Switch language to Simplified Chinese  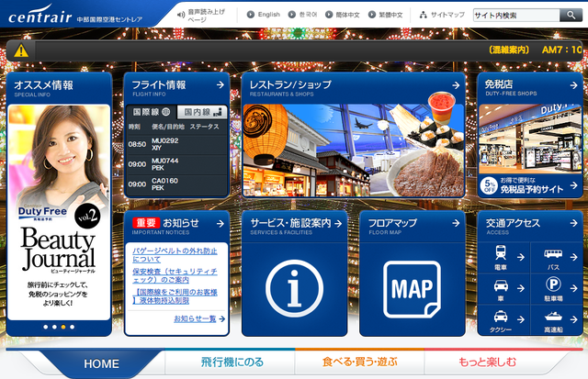343,15
